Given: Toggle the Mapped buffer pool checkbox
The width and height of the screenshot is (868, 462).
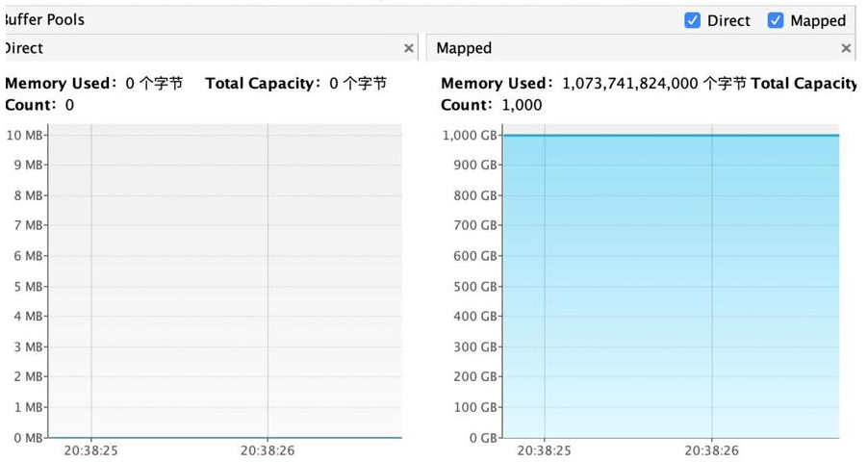Looking at the screenshot, I should (x=776, y=21).
